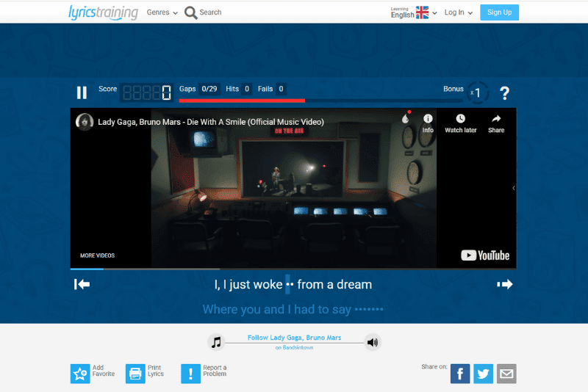Collapse the video side chevron
The height and width of the screenshot is (392, 588).
513,188
